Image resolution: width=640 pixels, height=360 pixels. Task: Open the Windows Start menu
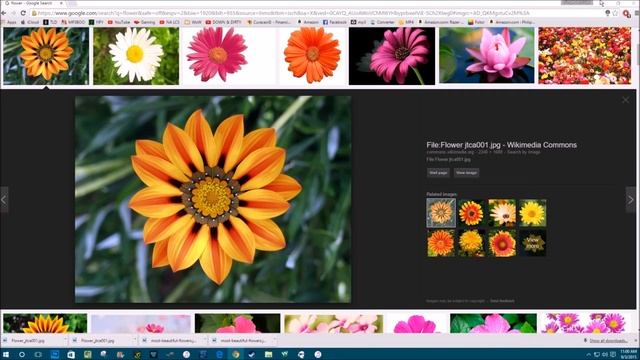[x=6, y=354]
